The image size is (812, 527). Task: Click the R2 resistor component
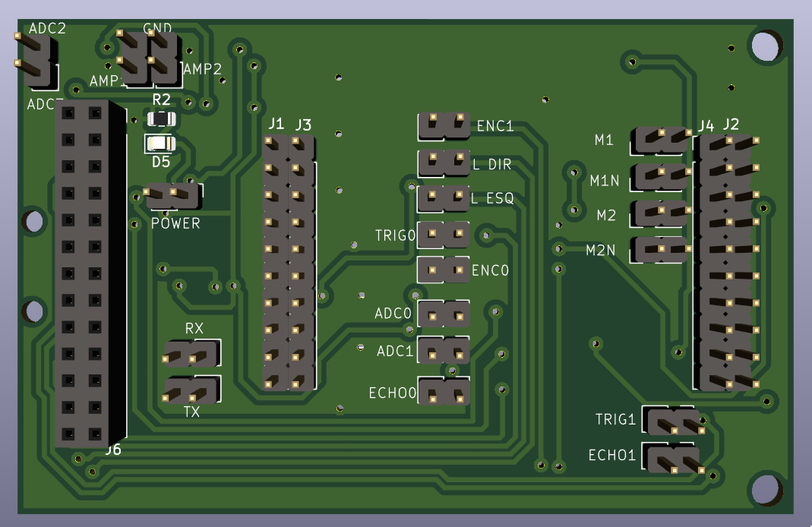click(162, 119)
